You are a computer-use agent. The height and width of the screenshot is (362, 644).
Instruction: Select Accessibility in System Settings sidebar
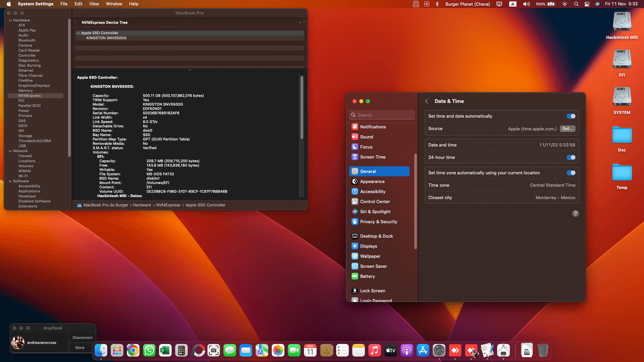pos(379,191)
